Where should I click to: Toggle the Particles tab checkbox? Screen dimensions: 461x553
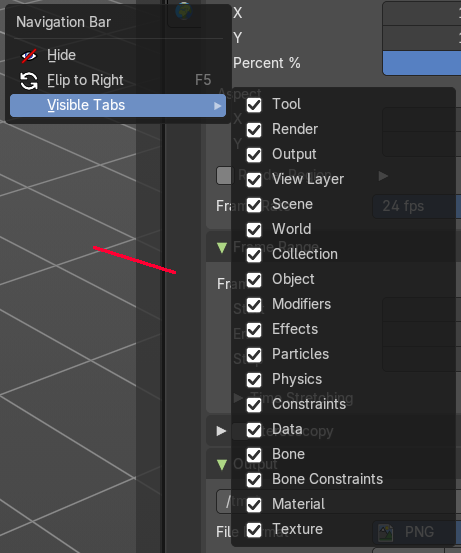click(254, 355)
